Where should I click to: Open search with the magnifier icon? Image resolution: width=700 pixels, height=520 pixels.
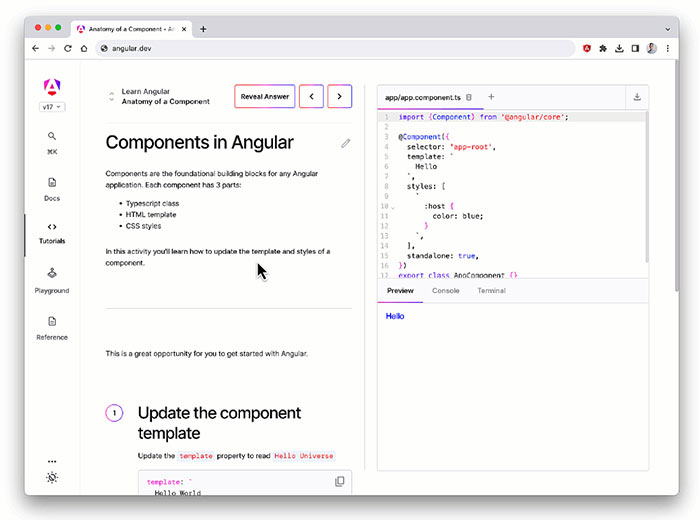point(52,136)
